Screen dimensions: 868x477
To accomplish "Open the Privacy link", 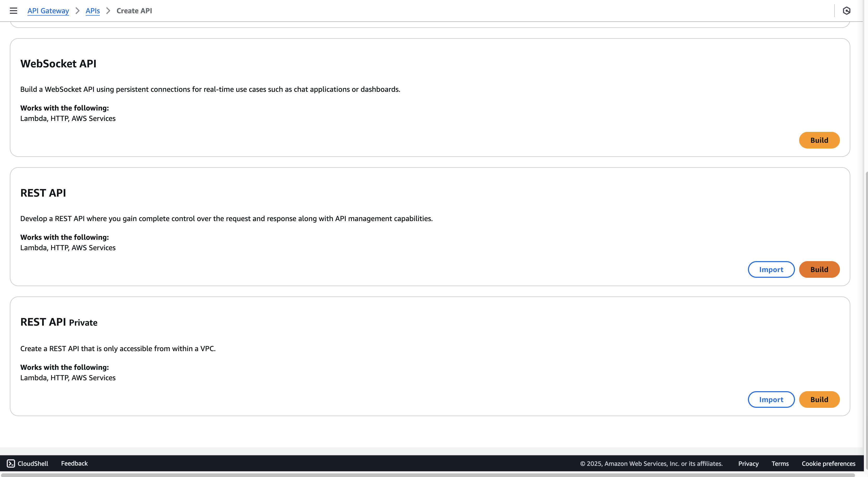I will coord(748,463).
